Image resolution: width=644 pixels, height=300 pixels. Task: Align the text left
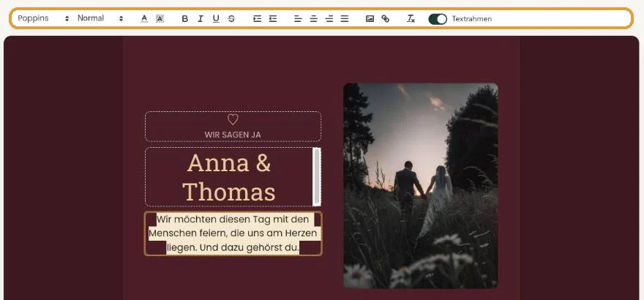coord(298,18)
